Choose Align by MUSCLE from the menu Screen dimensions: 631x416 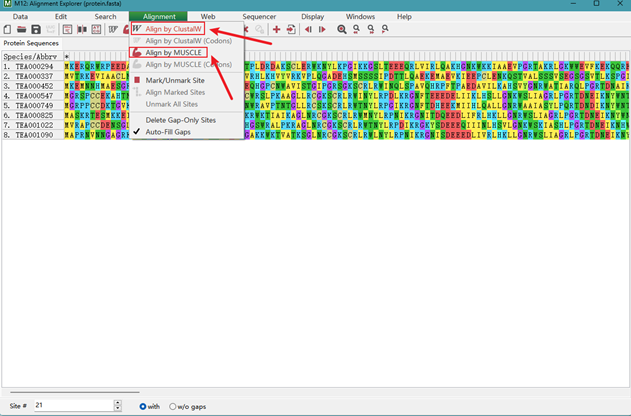173,53
